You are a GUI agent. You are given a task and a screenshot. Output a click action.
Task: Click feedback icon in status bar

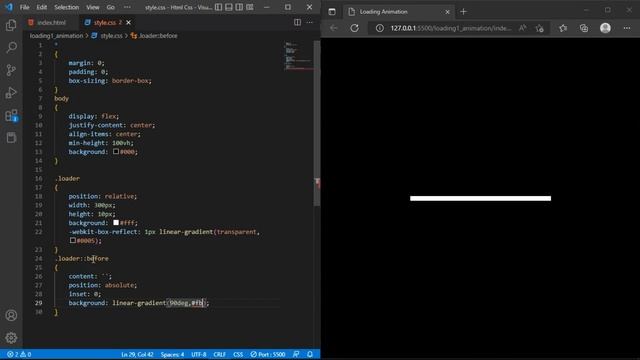(296, 354)
